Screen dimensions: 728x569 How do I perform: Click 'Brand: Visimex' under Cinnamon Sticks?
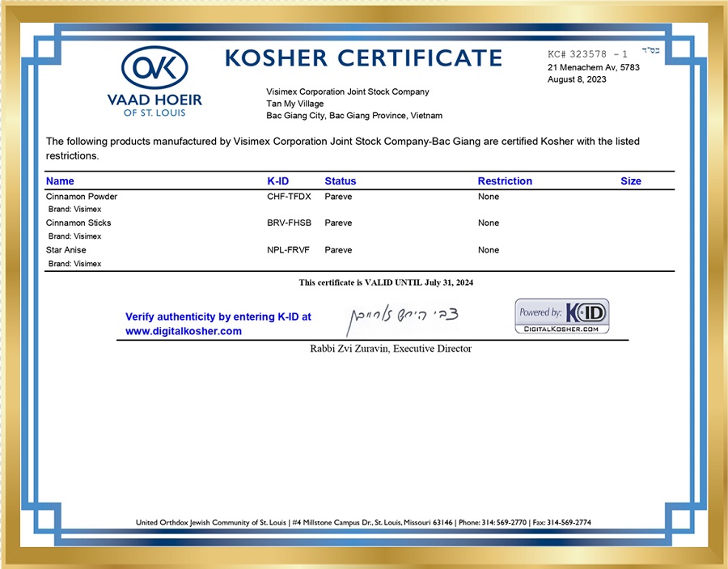coord(74,236)
